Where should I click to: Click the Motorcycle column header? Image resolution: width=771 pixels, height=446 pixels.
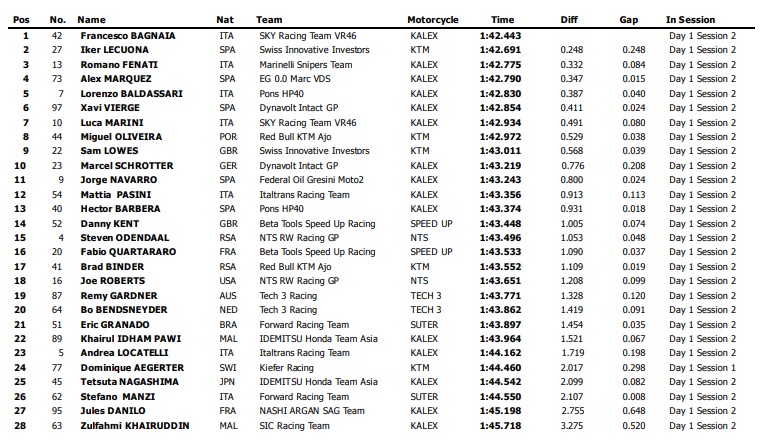433,20
